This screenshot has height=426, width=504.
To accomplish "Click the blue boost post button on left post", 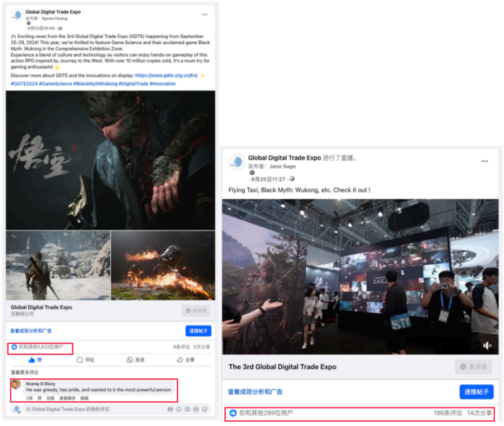I will coord(198,331).
